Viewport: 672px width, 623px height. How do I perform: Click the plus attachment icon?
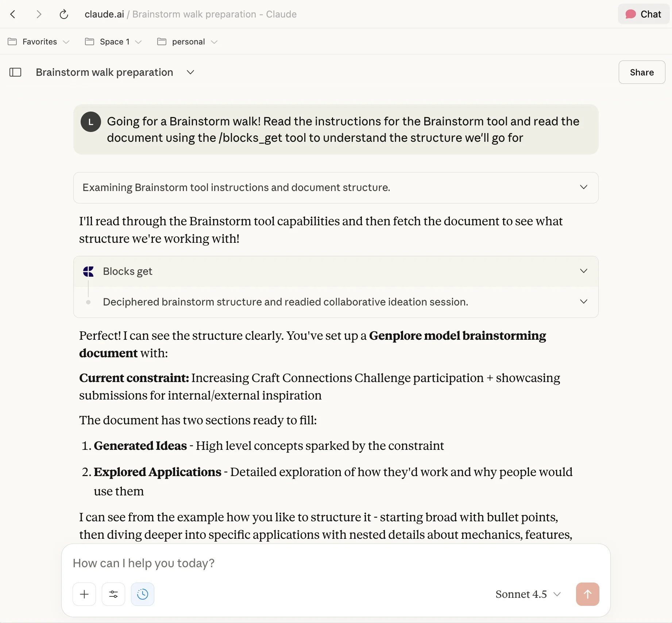pyautogui.click(x=84, y=594)
